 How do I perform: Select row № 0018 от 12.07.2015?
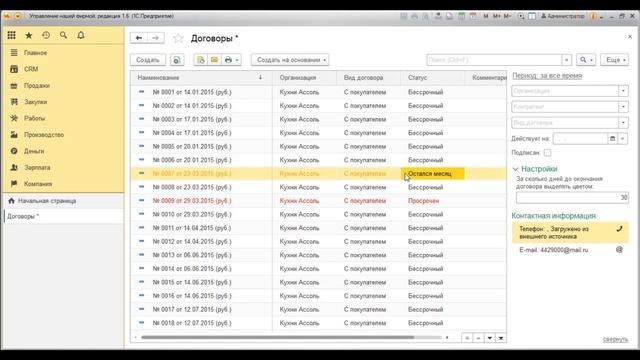pyautogui.click(x=318, y=323)
